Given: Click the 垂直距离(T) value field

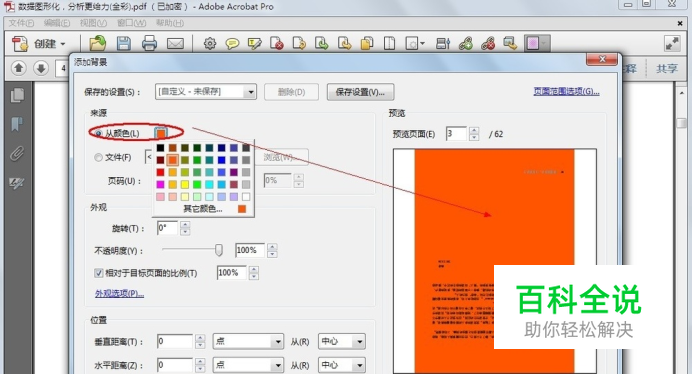Looking at the screenshot, I should point(175,341).
